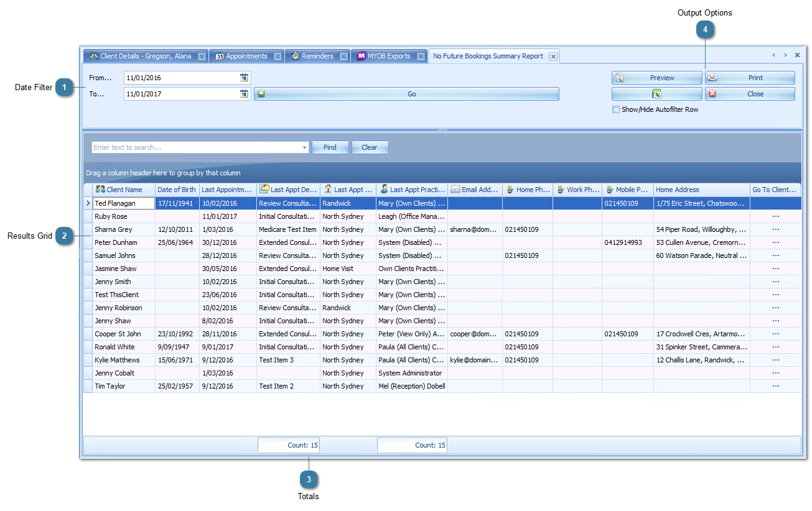Open Go To Client for Tim Taylor
This screenshot has height=511, width=812.
click(775, 386)
